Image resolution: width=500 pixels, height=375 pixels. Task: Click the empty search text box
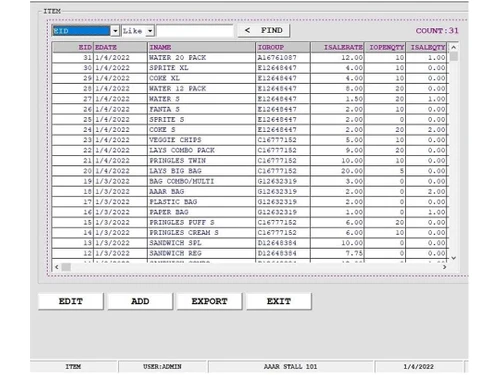[x=195, y=31]
